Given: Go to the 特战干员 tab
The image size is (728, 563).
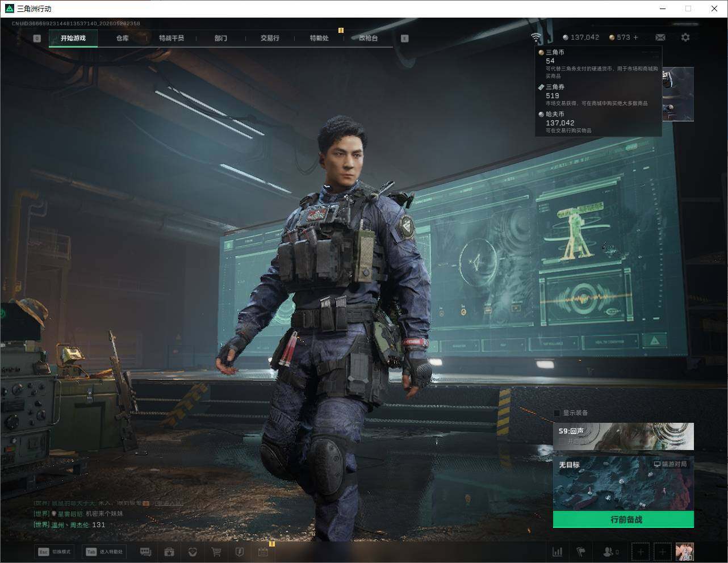Looking at the screenshot, I should pyautogui.click(x=171, y=38).
